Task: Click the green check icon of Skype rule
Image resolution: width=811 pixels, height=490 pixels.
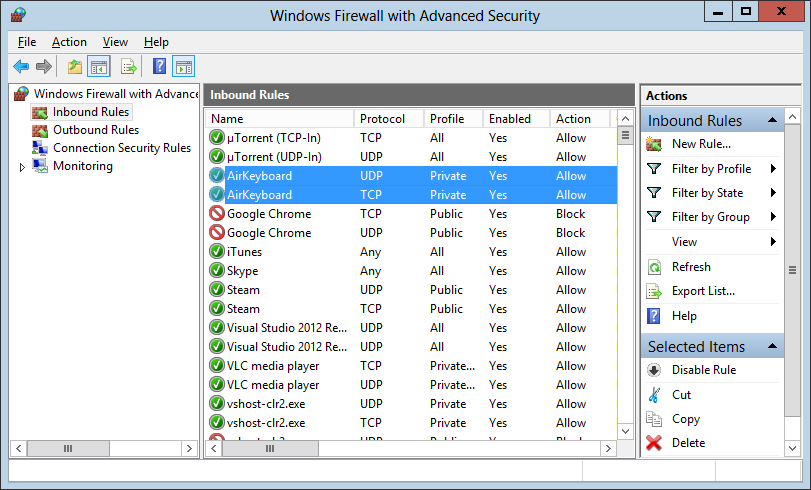Action: tap(217, 271)
